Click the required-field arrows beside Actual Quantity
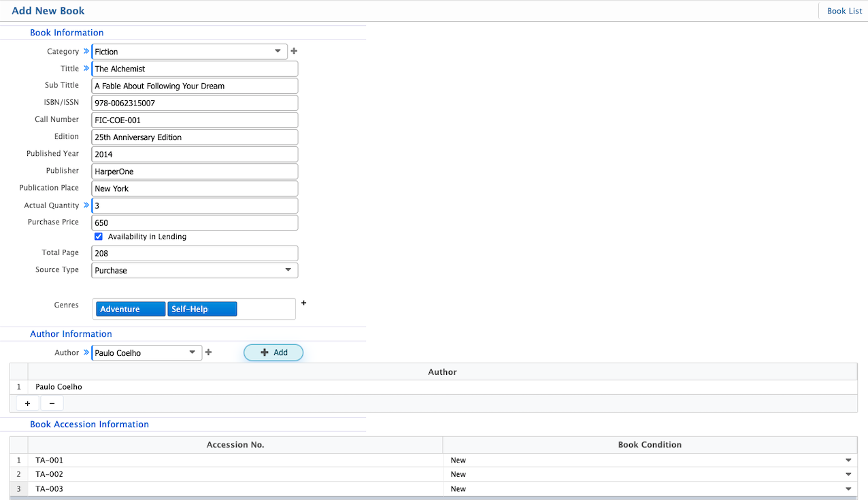Viewport: 868px width, 500px height. [86, 205]
